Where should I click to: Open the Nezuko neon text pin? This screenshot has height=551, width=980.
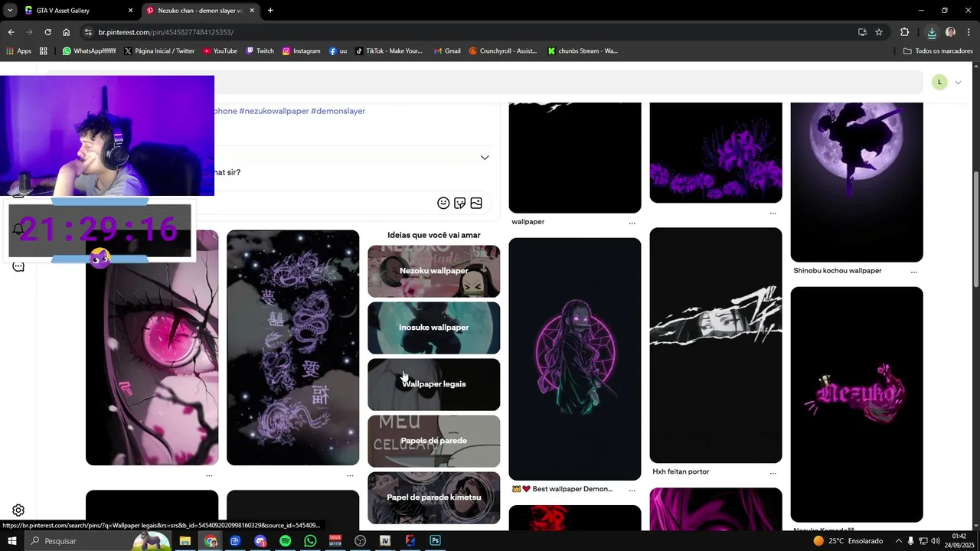(x=856, y=404)
